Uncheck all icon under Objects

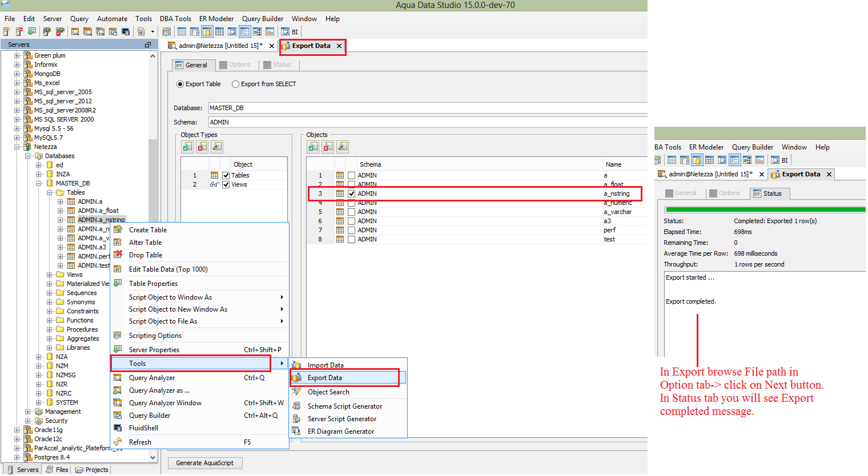point(328,147)
